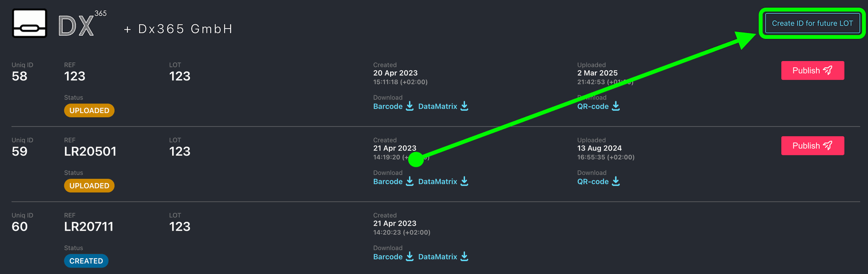
Task: Click the UPLOADED status badge for LR20501
Action: (x=89, y=185)
